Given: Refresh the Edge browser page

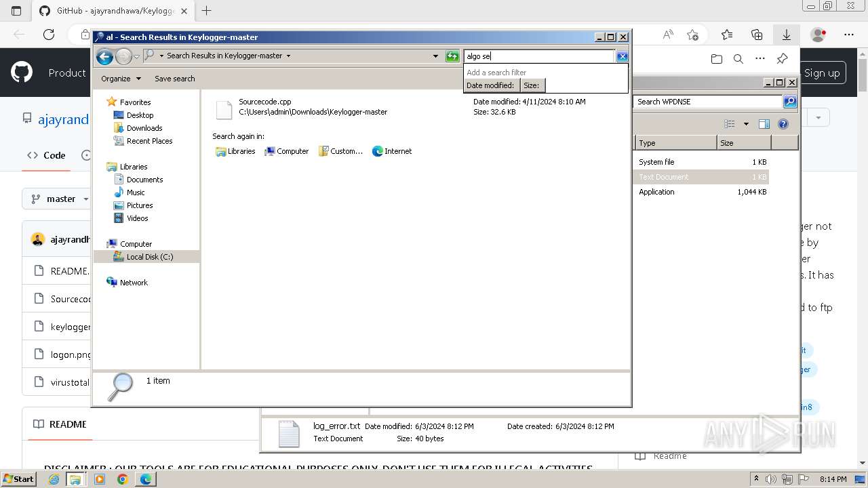Looking at the screenshot, I should pos(49,35).
